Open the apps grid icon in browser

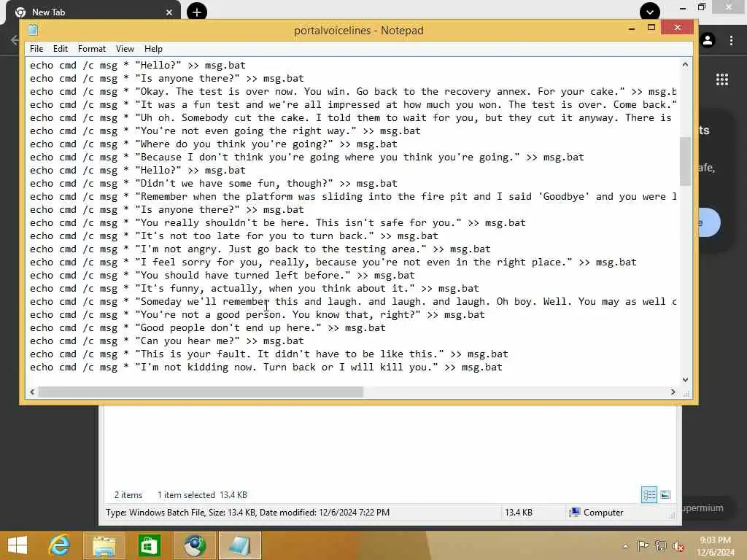click(x=721, y=79)
